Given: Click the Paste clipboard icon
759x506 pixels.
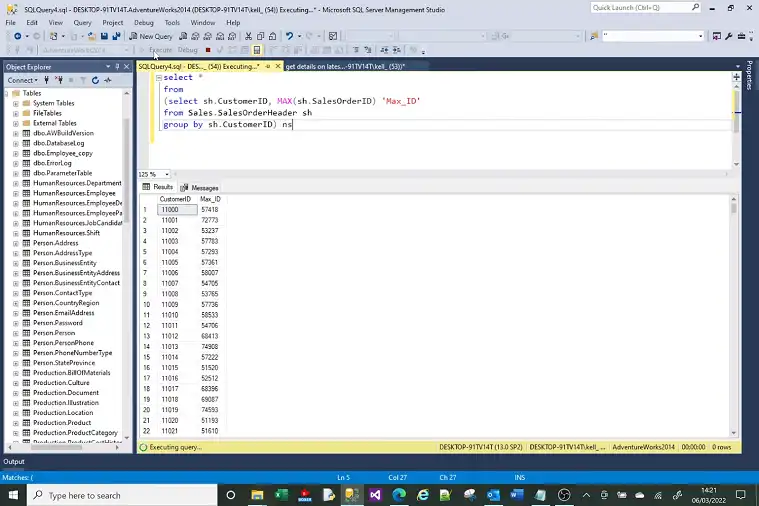Looking at the screenshot, I should coord(273,36).
